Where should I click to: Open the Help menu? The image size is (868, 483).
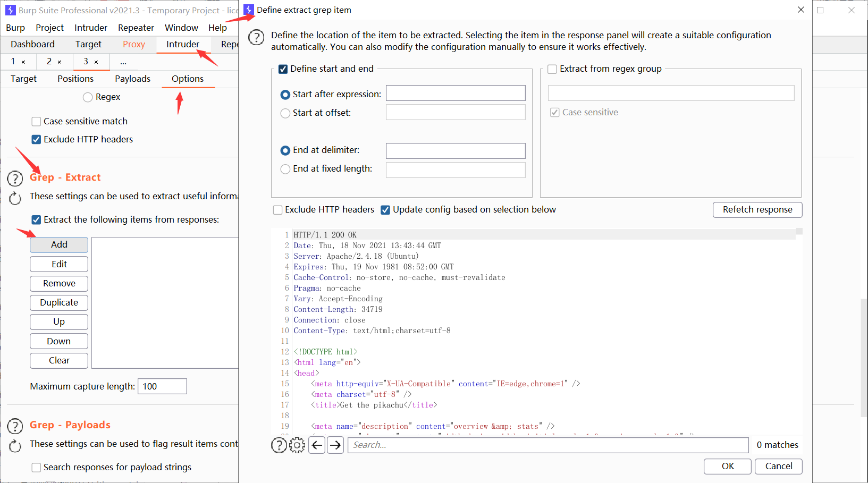(x=217, y=28)
